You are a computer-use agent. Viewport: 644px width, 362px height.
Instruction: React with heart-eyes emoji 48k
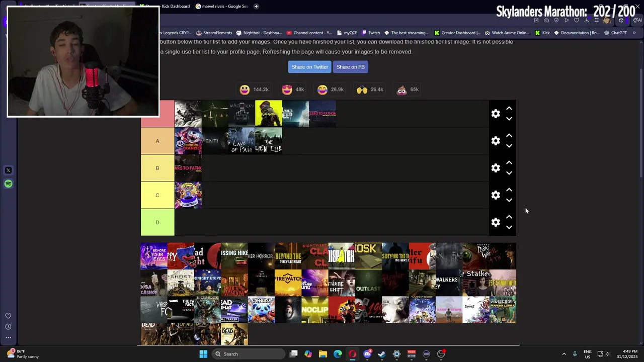[x=293, y=89]
